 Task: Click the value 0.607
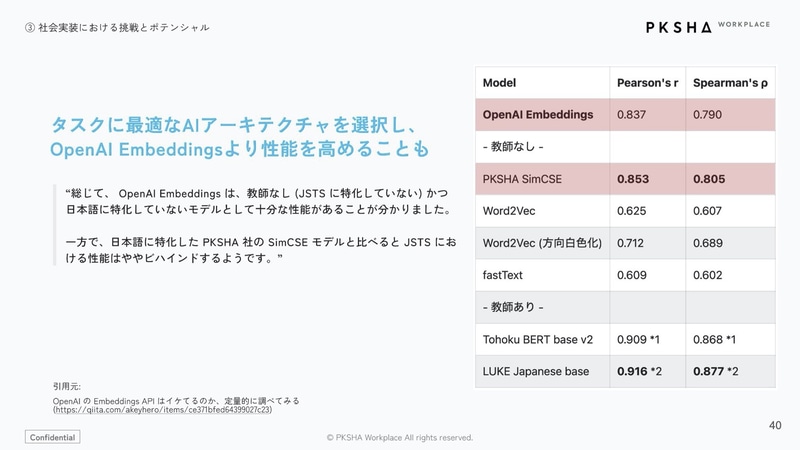pyautogui.click(x=707, y=211)
